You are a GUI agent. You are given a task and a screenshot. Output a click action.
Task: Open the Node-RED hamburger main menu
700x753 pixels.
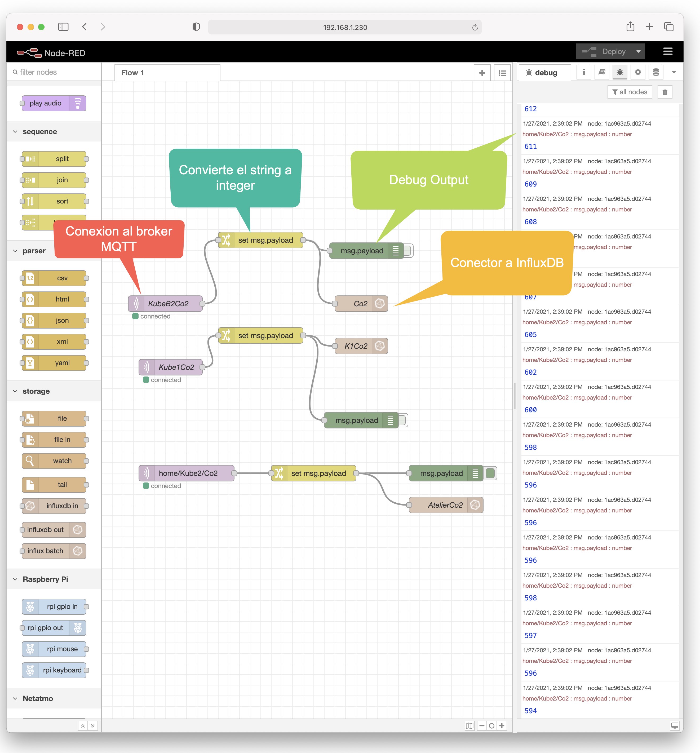[668, 51]
